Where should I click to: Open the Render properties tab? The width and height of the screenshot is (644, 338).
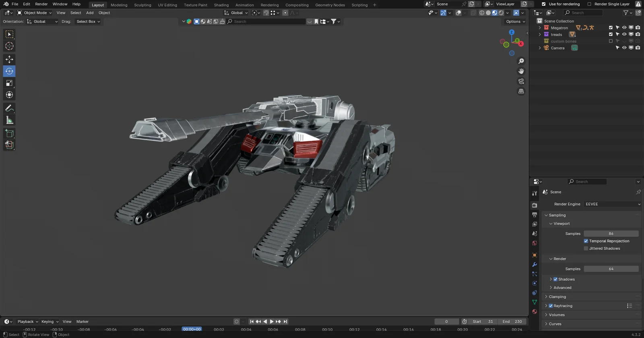(535, 205)
